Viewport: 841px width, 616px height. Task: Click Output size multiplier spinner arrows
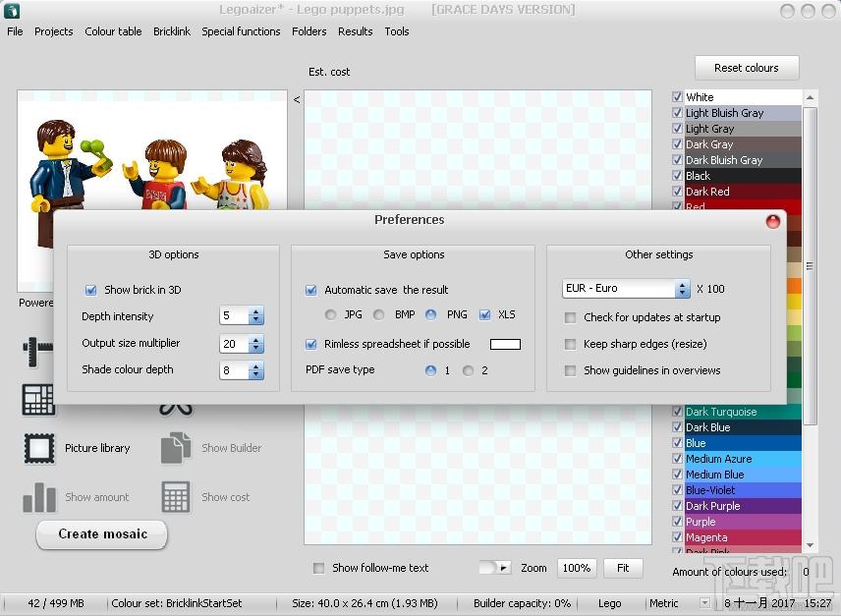point(256,344)
